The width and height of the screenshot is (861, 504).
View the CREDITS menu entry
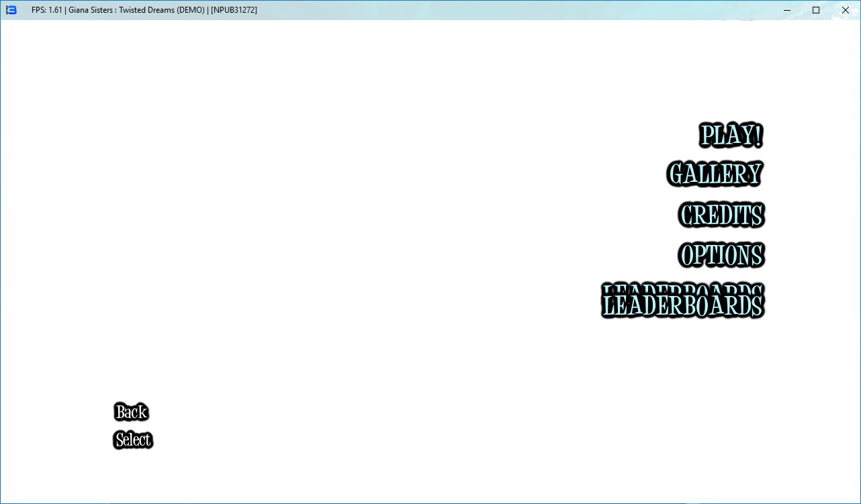point(721,215)
